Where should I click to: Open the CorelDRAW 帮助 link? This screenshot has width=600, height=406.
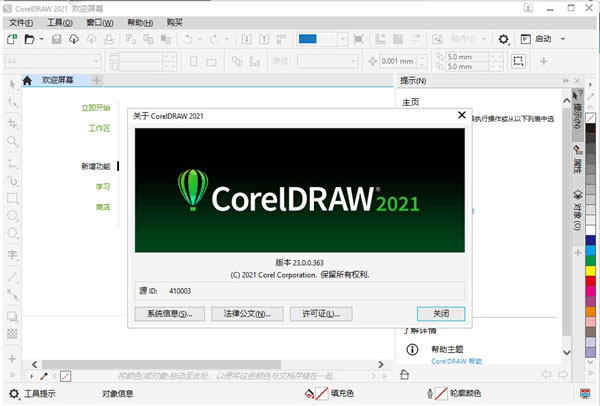click(x=457, y=361)
